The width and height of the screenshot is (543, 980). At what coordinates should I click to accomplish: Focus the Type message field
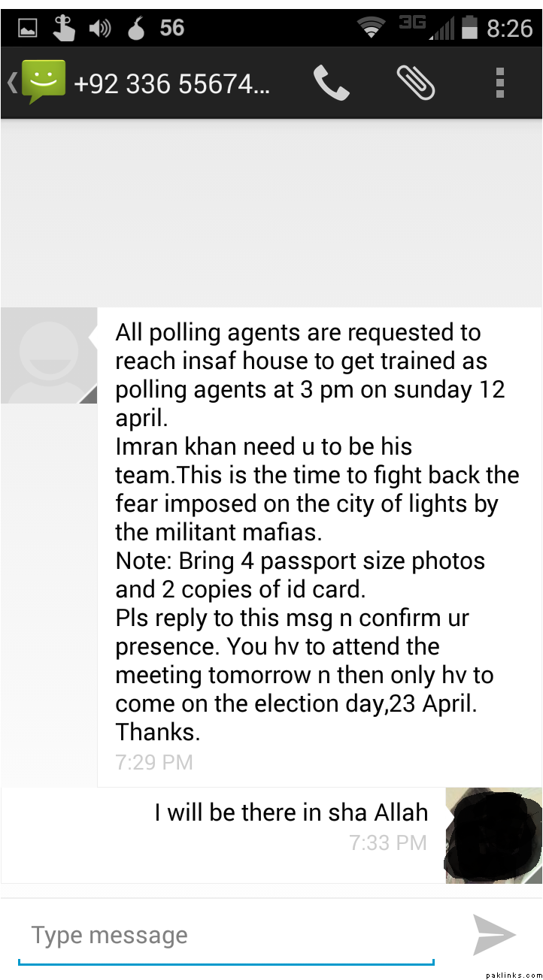point(226,936)
